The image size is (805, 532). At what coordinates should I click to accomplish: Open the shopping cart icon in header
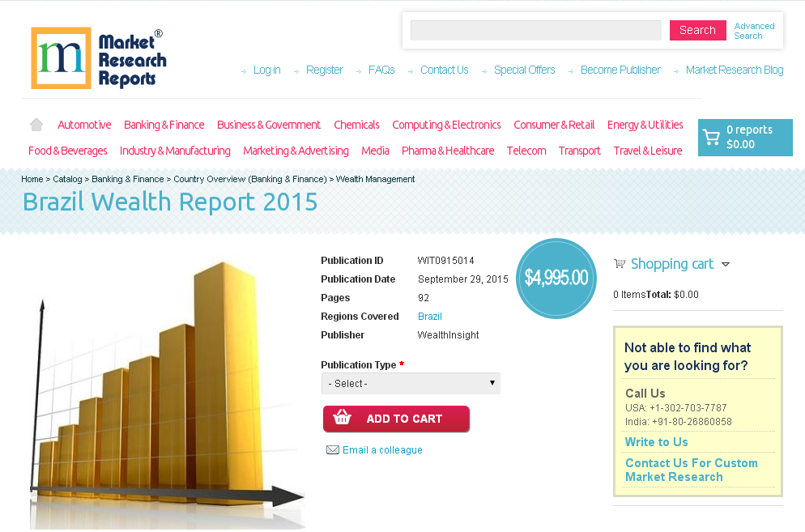click(711, 137)
